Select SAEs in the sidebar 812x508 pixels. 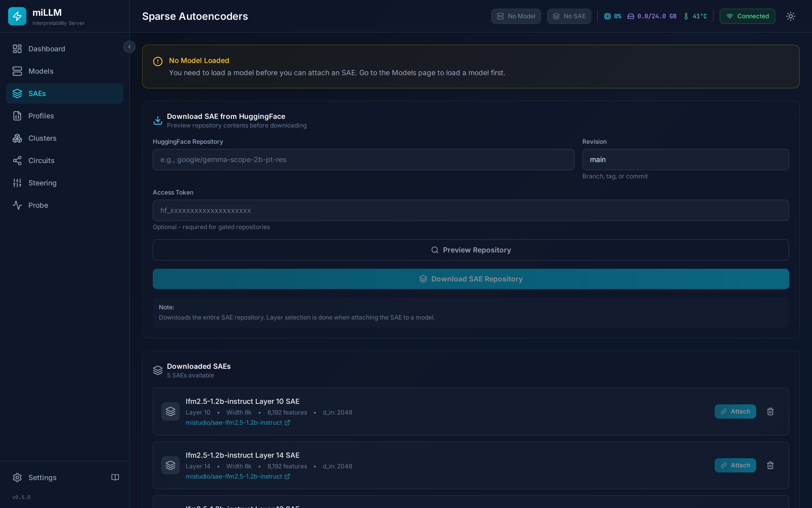64,93
